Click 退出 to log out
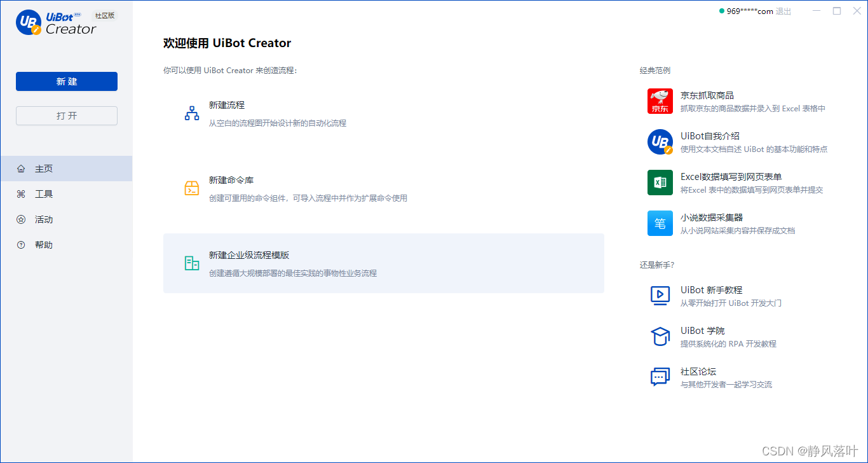 pyautogui.click(x=783, y=11)
